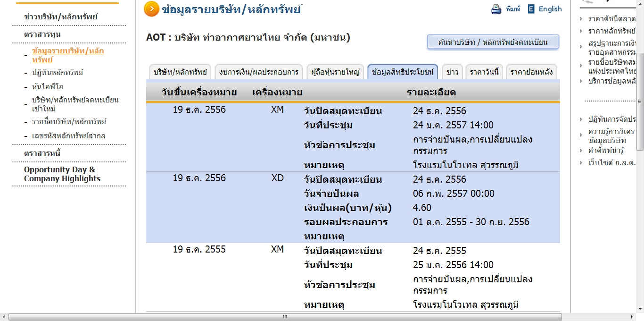Viewport: 644px width, 321px height.
Task: Open ปฏิทินการจัดประชุม link in right panel
Action: tap(612, 119)
